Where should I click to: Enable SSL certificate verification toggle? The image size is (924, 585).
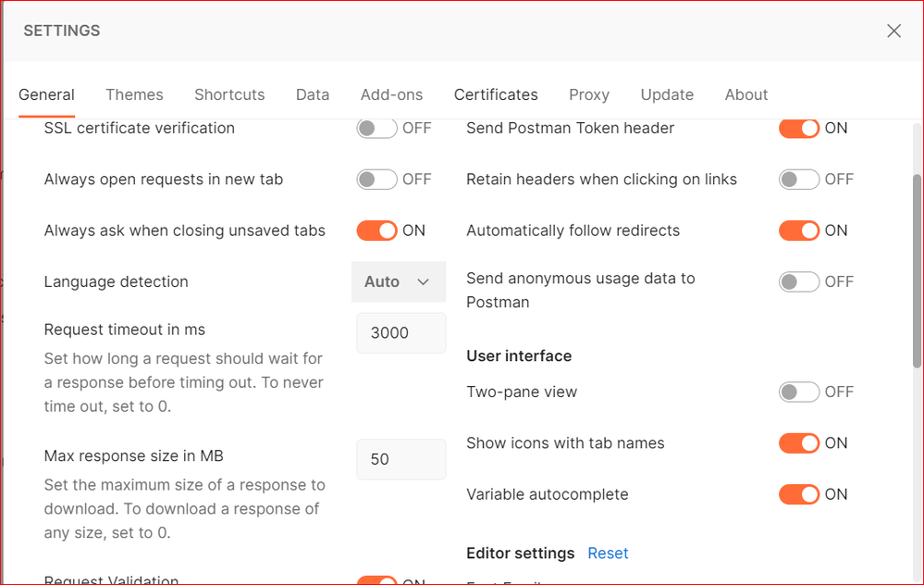pyautogui.click(x=376, y=128)
